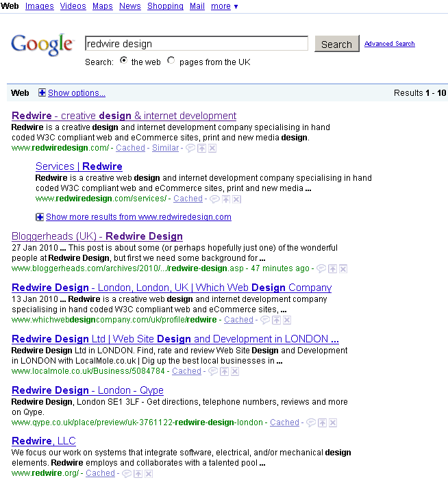Screen dimensions: 448x480
Task: Remove the Redwire, LLC result with the X icon
Action: coord(149,474)
